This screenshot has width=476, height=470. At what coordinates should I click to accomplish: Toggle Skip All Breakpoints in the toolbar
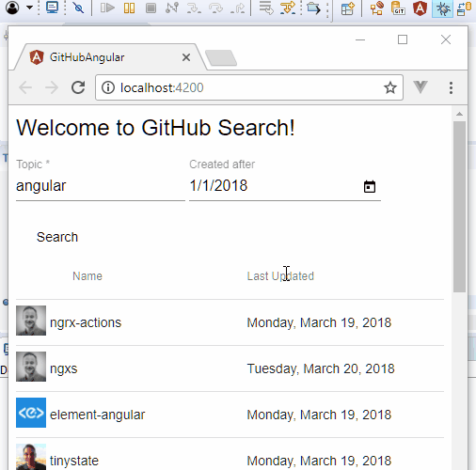(x=78, y=8)
